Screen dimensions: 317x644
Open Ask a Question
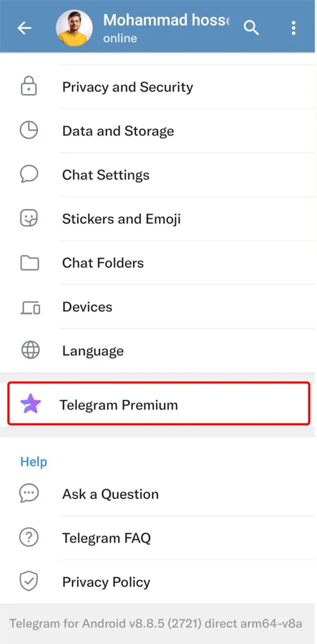click(x=158, y=494)
